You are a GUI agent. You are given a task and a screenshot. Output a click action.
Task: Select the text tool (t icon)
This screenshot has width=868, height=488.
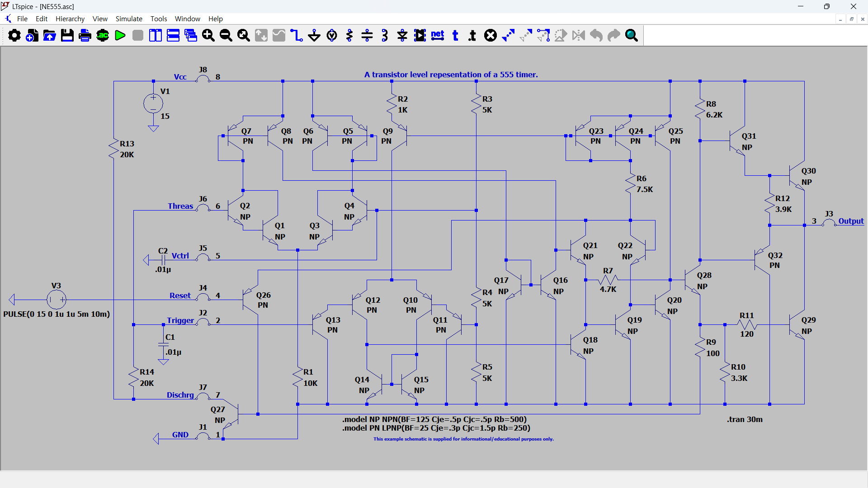click(455, 35)
